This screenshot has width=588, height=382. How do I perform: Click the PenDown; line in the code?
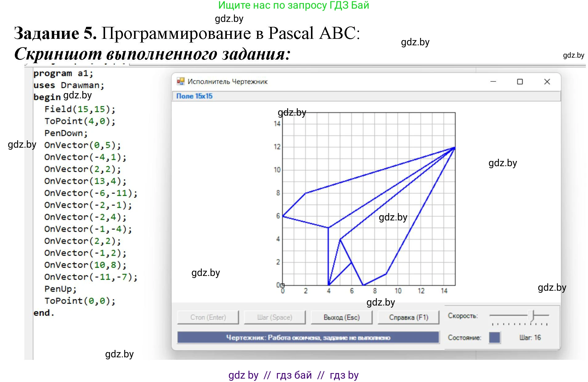[x=66, y=133]
